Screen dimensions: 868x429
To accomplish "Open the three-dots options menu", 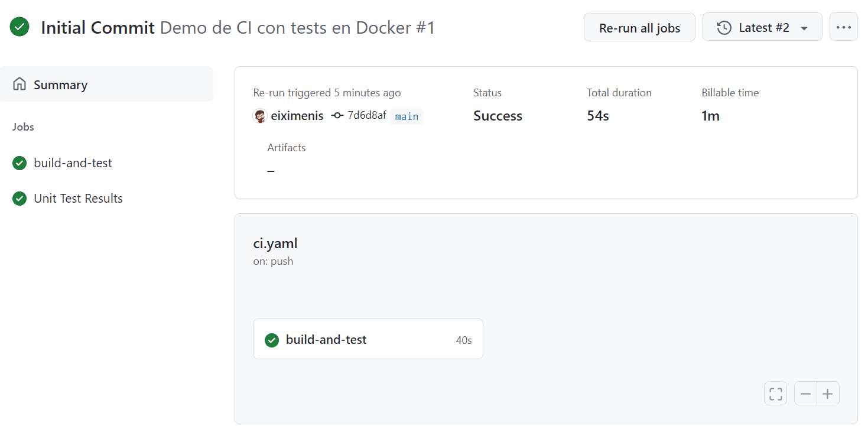I will (843, 27).
